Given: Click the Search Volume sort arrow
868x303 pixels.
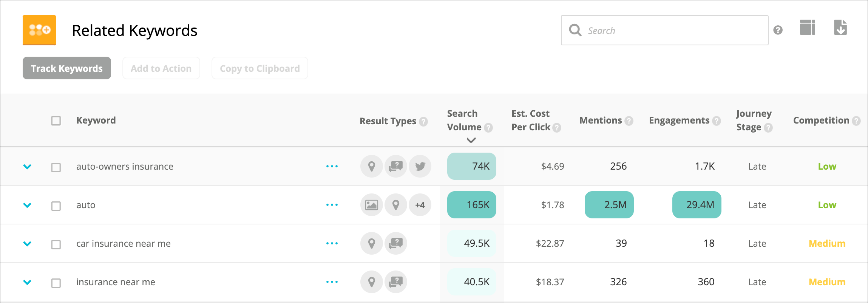Looking at the screenshot, I should click(x=471, y=140).
